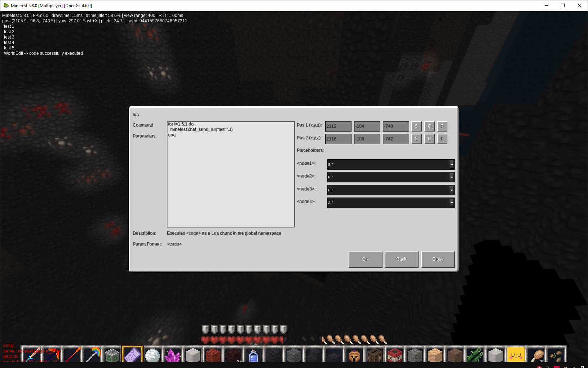Select the blue potion bottle item
Viewport: 588px width, 368px height.
(x=253, y=355)
